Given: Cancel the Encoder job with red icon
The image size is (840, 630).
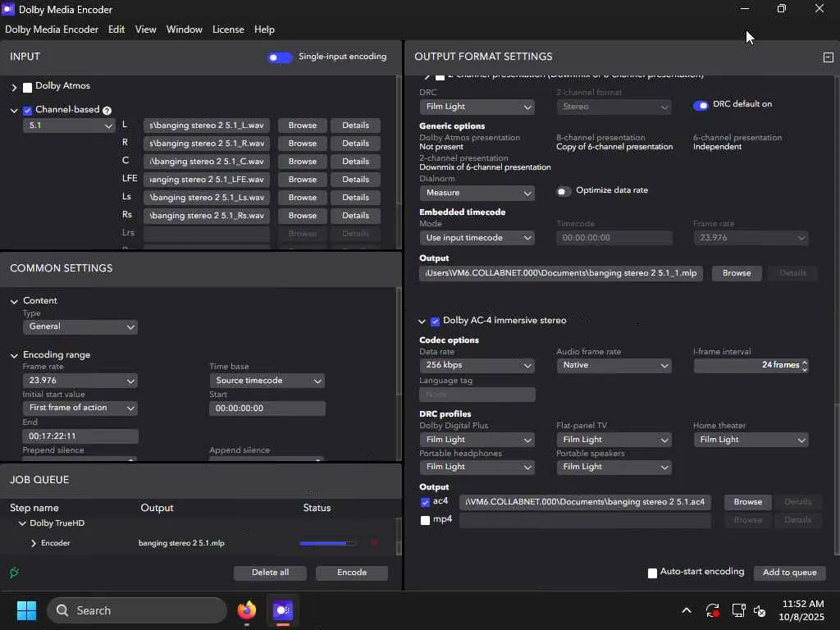Looking at the screenshot, I should click(x=374, y=543).
